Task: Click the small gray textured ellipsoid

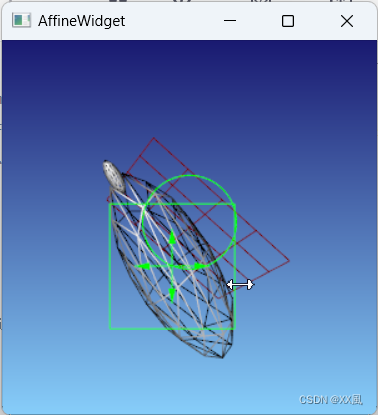Action: (113, 176)
